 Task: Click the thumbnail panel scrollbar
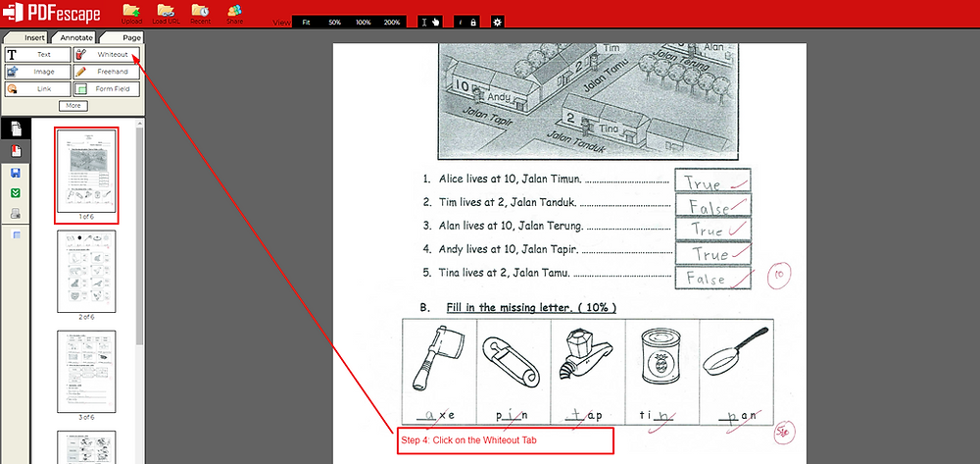coord(140,237)
